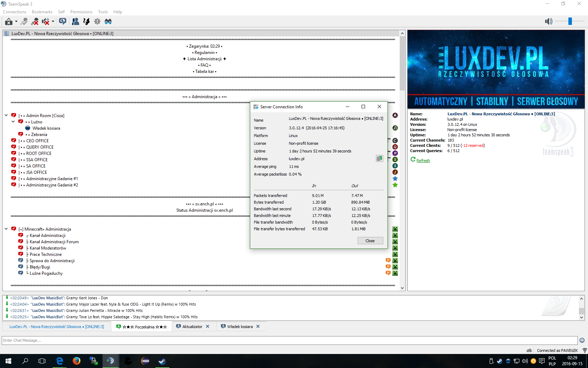Open the contacts manager toolbar icon

pos(75,22)
